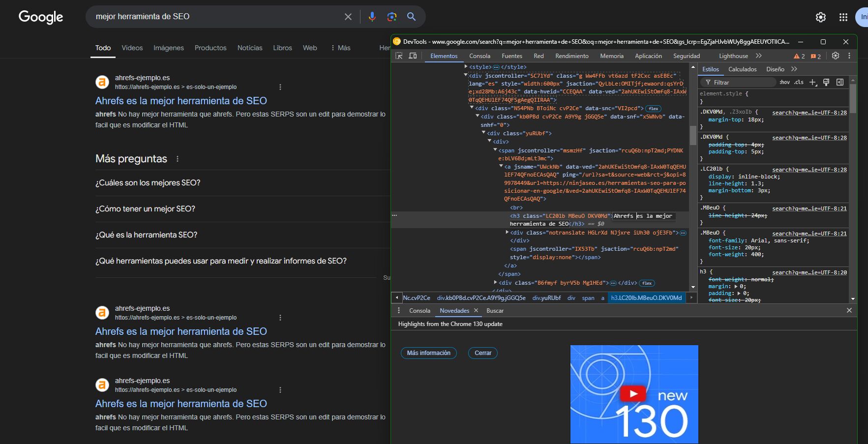Open the DevTools settings gear

[836, 56]
